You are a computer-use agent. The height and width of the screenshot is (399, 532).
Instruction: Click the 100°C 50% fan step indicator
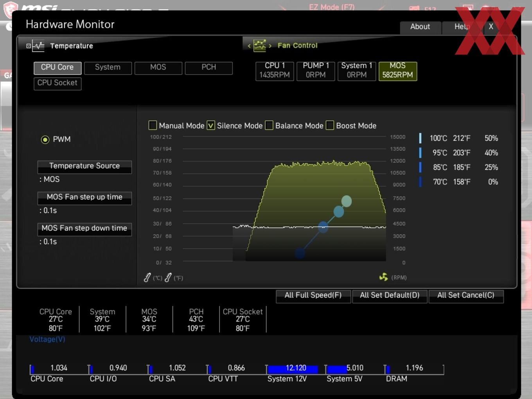click(420, 138)
